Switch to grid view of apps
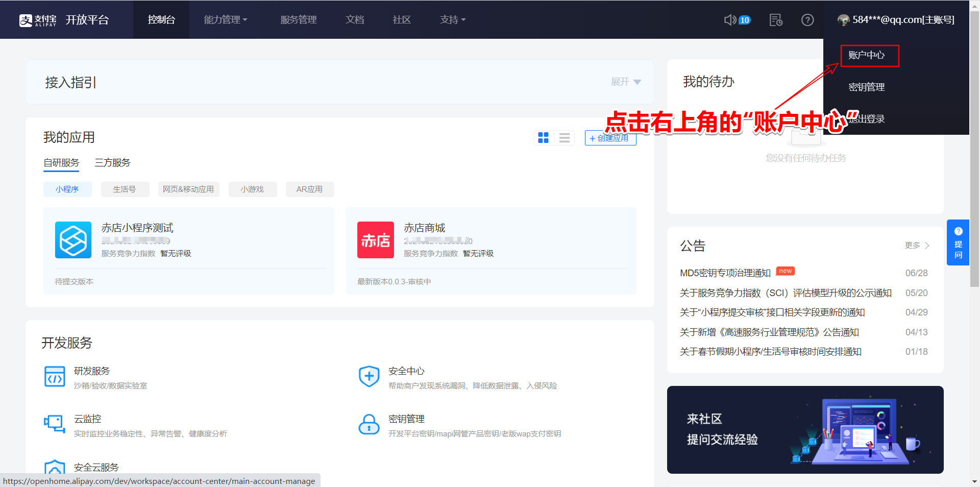The image size is (980, 487). [544, 138]
